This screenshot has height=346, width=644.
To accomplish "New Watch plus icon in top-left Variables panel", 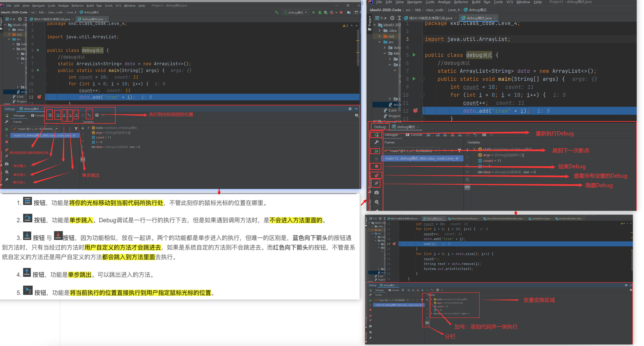I will tap(83, 128).
